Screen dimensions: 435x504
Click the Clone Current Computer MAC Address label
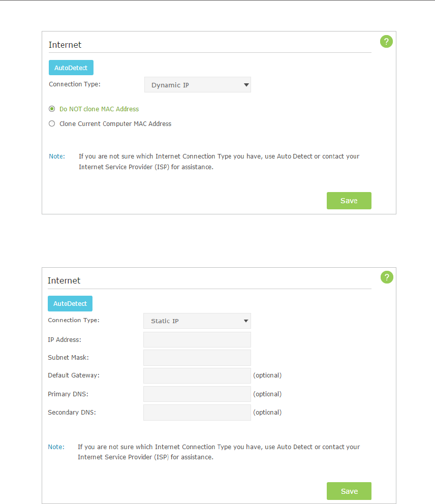coord(115,124)
